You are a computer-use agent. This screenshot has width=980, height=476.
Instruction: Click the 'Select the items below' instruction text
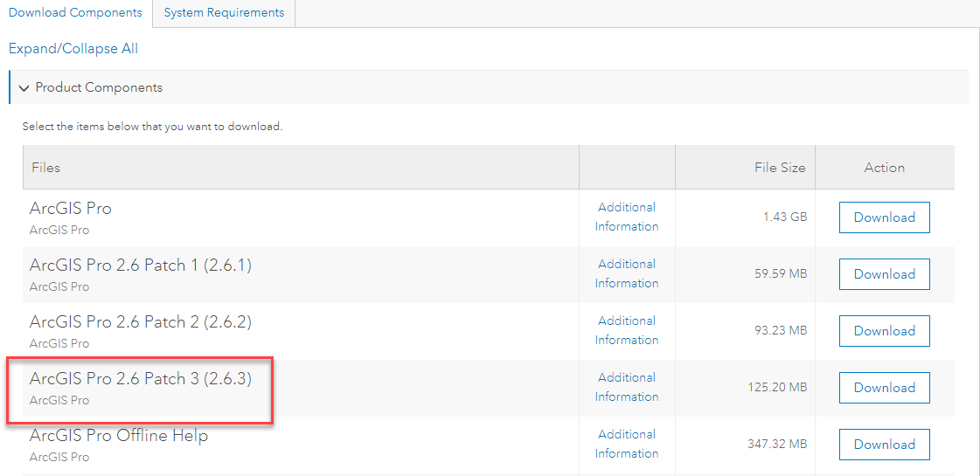pos(153,127)
